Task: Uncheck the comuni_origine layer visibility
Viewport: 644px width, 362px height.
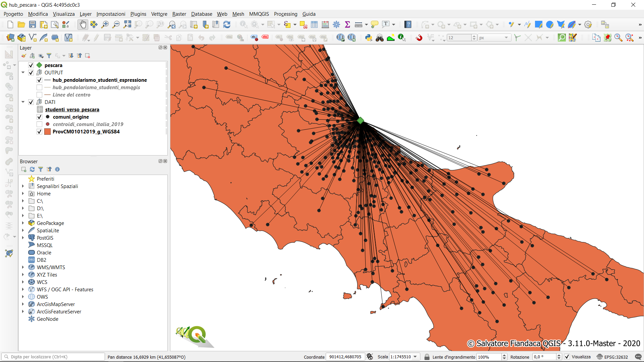Action: point(39,117)
